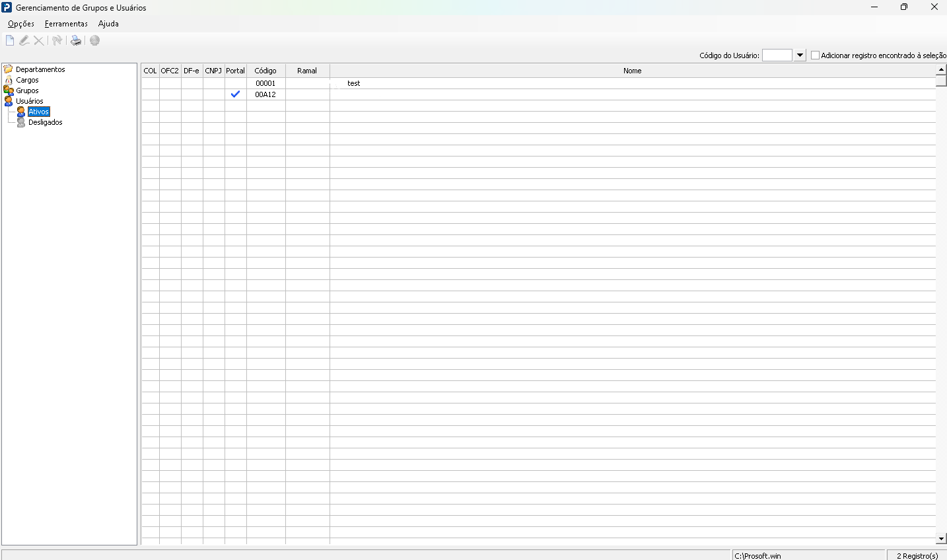Select the code cell 00A12

click(266, 94)
